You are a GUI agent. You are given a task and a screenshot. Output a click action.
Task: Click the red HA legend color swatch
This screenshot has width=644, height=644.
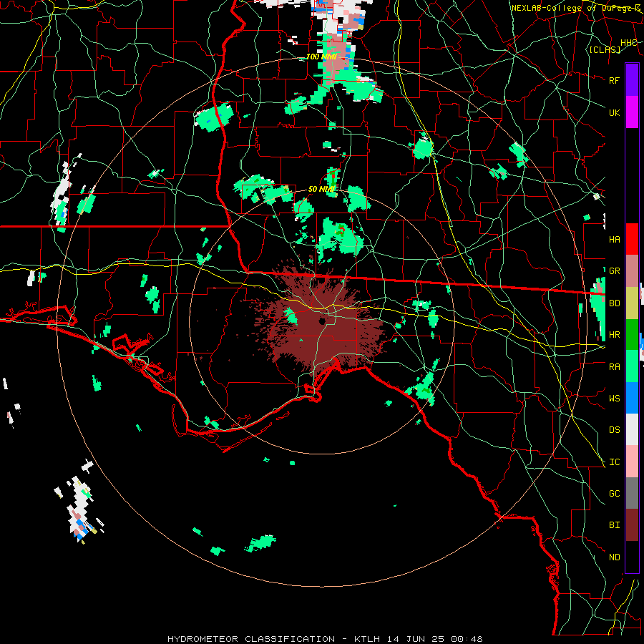pos(632,239)
